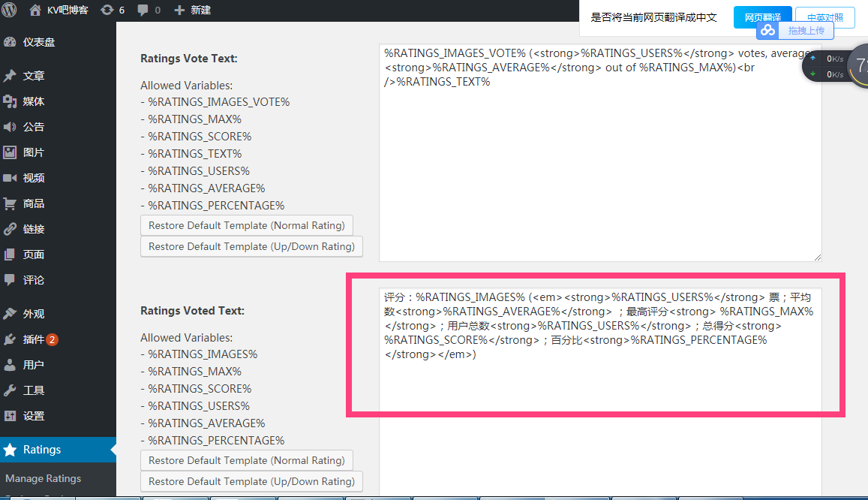Click the 公告 megaphone icon
Screen dimensions: 868x500
10,127
